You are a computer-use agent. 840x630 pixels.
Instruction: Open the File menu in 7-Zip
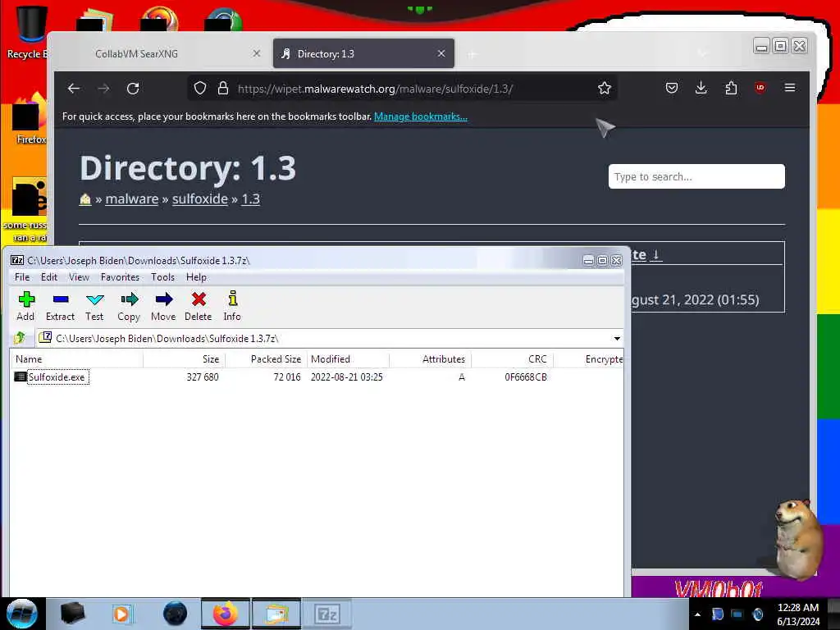point(22,277)
